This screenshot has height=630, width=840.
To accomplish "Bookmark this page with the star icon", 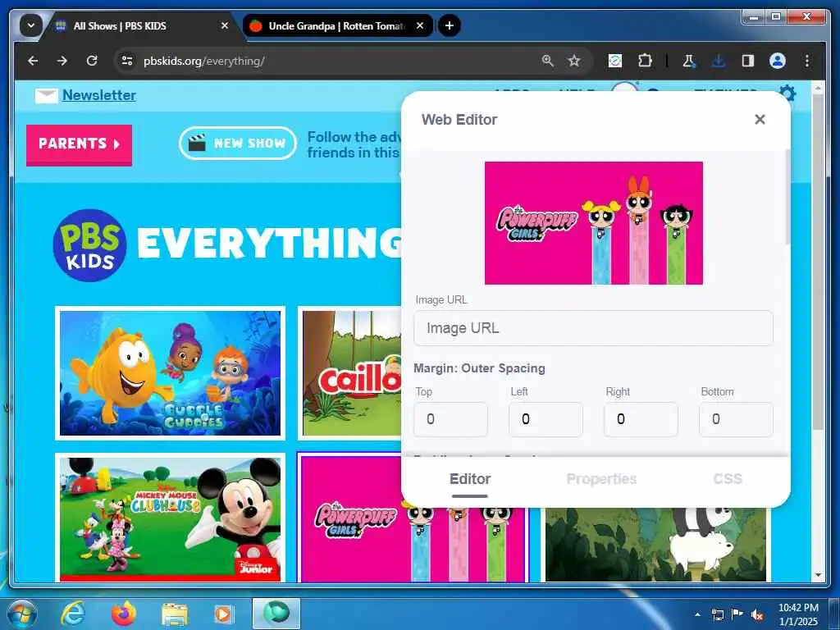I will pos(574,61).
